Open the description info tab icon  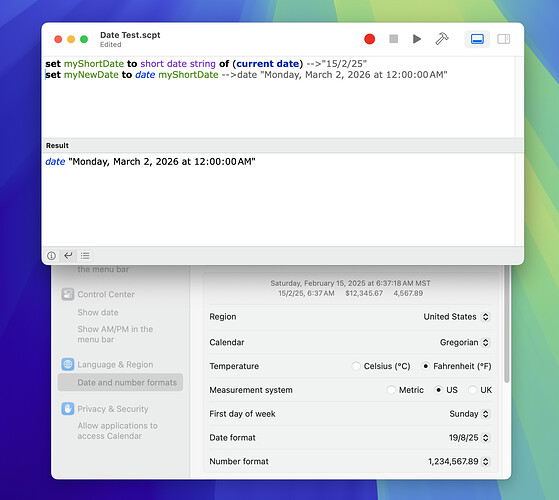click(51, 256)
